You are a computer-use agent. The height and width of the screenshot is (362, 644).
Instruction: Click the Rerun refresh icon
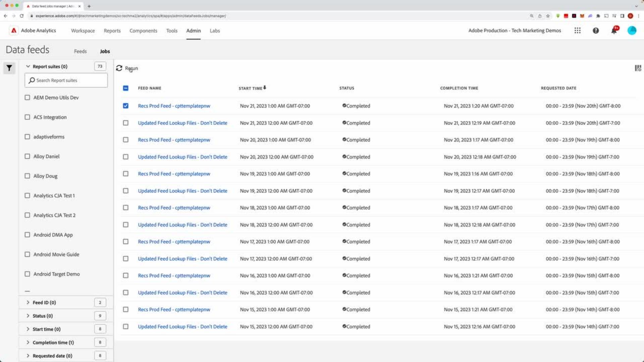coord(119,68)
